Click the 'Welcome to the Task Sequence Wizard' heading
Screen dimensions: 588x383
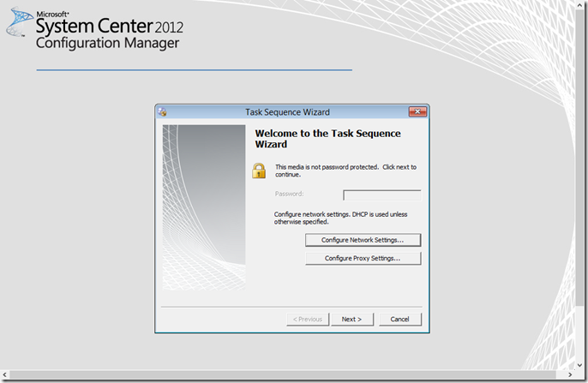pyautogui.click(x=327, y=139)
